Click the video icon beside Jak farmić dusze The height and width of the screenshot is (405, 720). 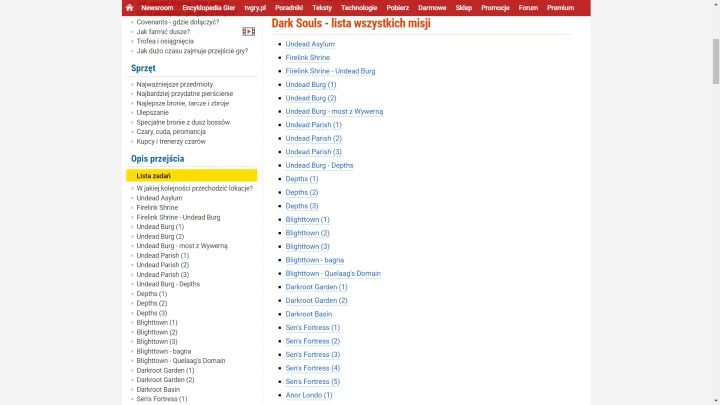click(248, 31)
